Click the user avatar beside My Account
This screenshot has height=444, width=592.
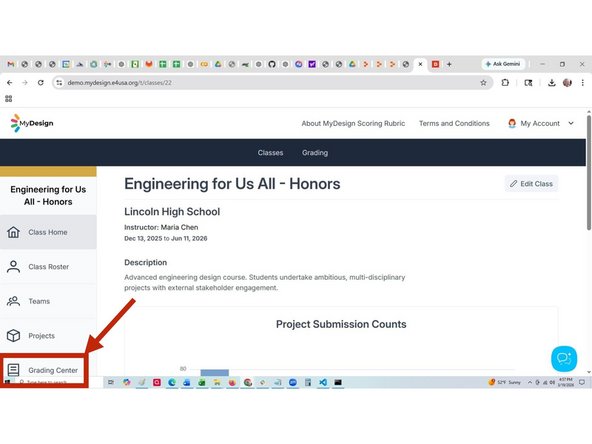(x=512, y=123)
